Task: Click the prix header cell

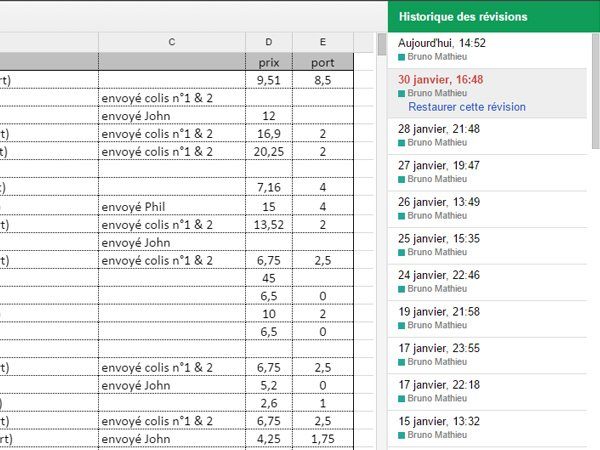Action: point(269,62)
